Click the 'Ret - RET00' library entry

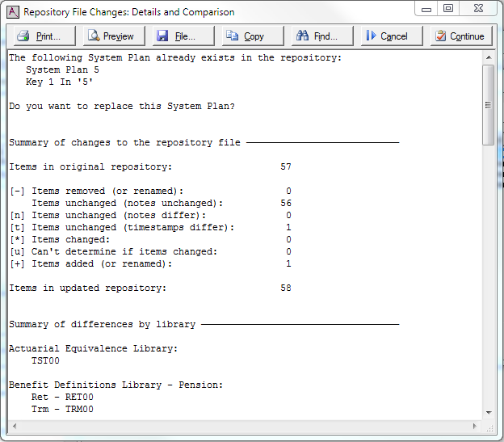[x=62, y=397]
